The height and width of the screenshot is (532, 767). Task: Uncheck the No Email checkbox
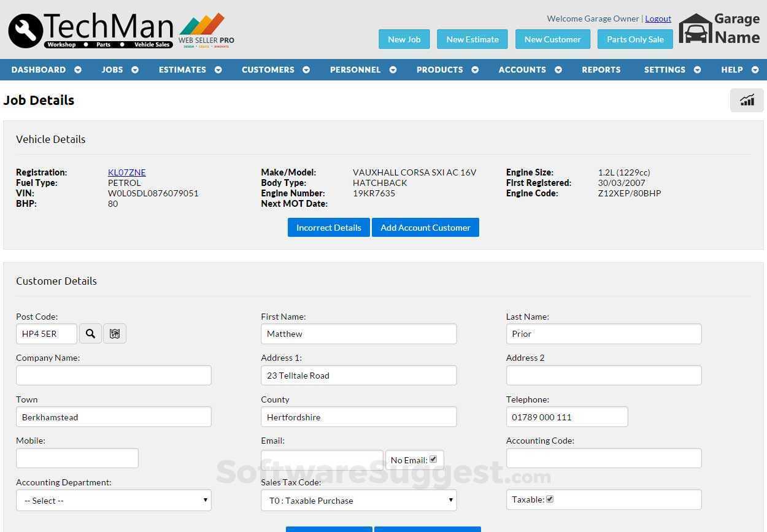(x=433, y=459)
